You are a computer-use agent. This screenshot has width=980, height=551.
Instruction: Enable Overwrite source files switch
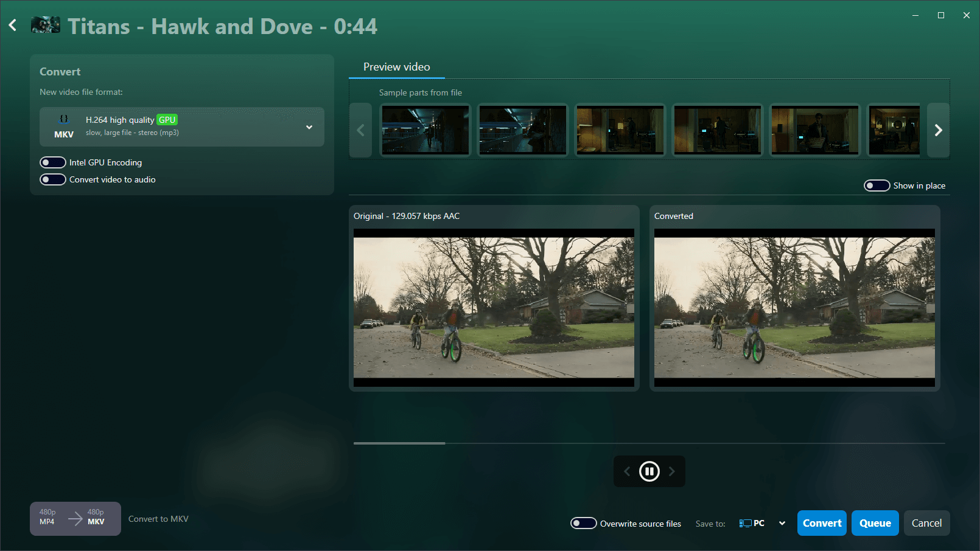tap(583, 523)
